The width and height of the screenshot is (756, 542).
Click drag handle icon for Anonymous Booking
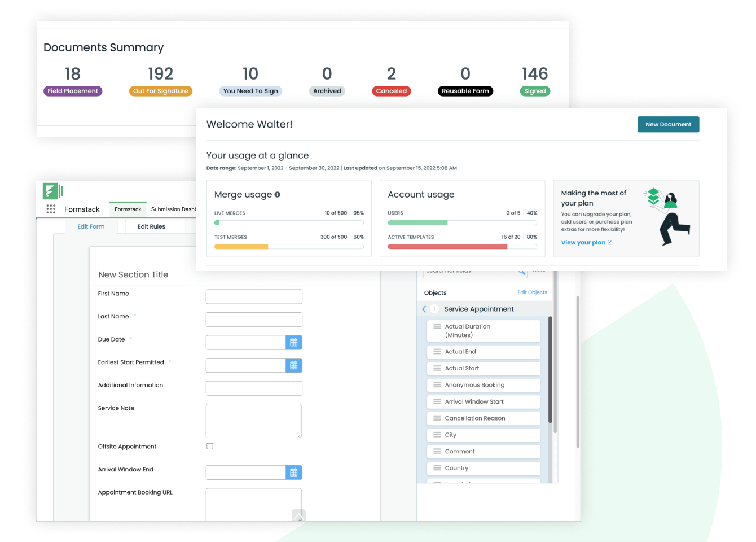[437, 385]
